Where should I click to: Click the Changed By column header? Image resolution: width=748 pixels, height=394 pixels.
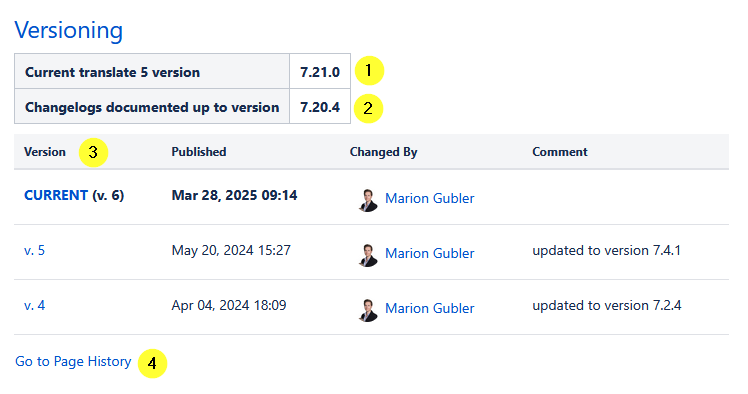point(384,152)
